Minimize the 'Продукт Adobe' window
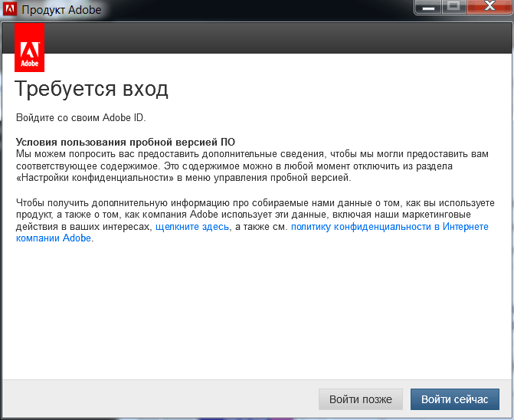This screenshot has height=420, width=514. [428, 7]
